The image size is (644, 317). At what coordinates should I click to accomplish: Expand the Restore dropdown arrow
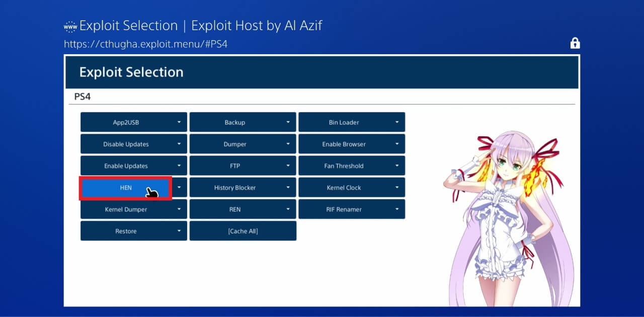tap(179, 231)
